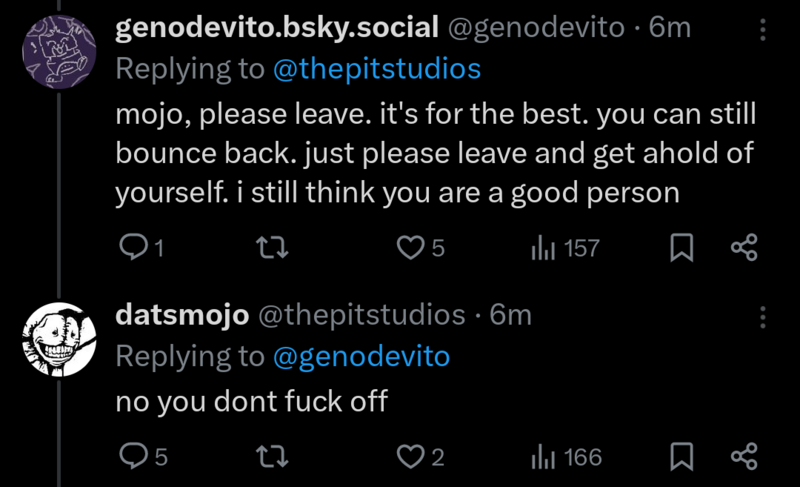
Task: Reply to genodevito's post
Action: click(x=133, y=248)
